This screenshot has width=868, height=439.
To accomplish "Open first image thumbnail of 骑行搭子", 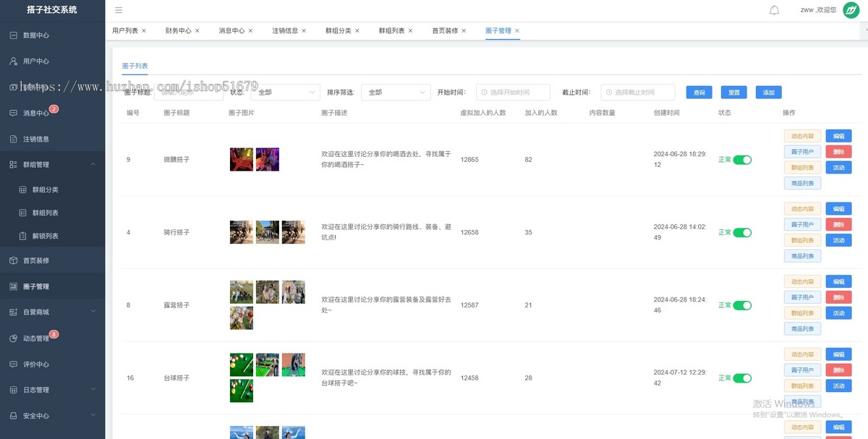I will 242,232.
